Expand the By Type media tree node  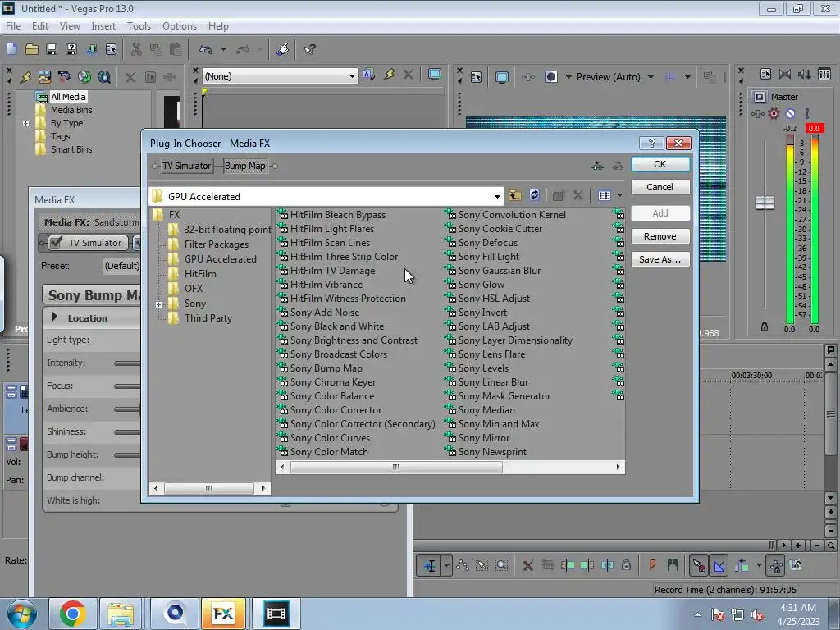25,123
